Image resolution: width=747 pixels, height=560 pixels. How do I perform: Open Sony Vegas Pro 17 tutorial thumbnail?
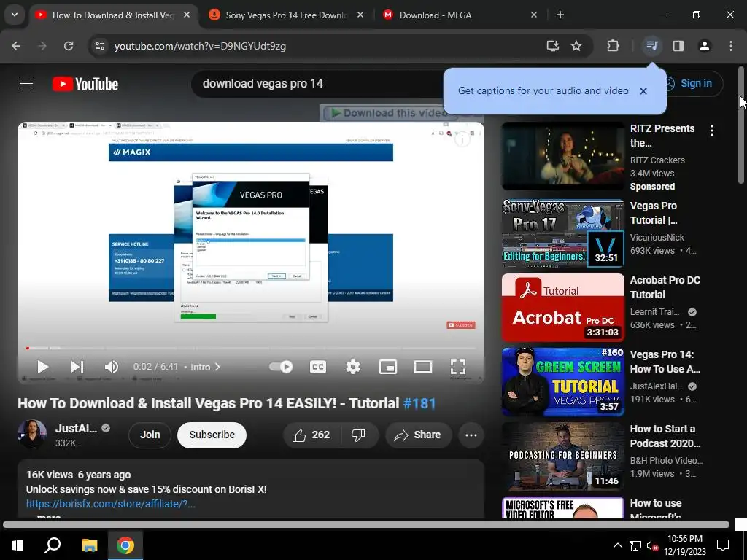point(562,233)
